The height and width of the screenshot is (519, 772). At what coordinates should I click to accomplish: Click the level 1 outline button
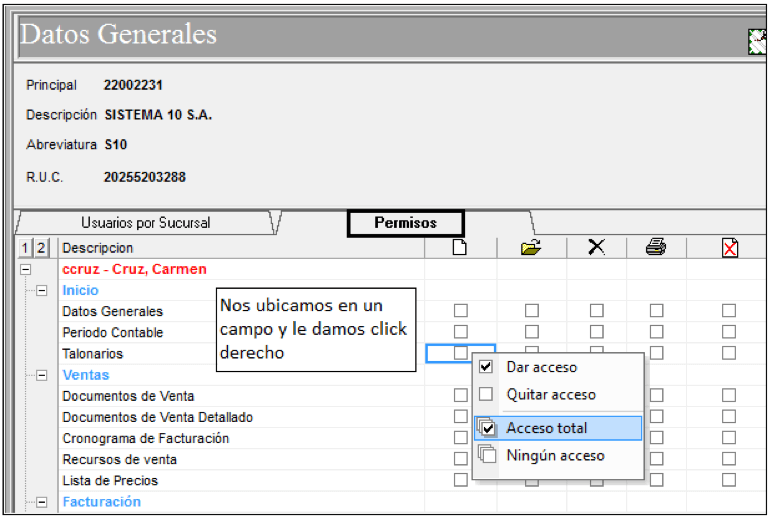tap(25, 248)
